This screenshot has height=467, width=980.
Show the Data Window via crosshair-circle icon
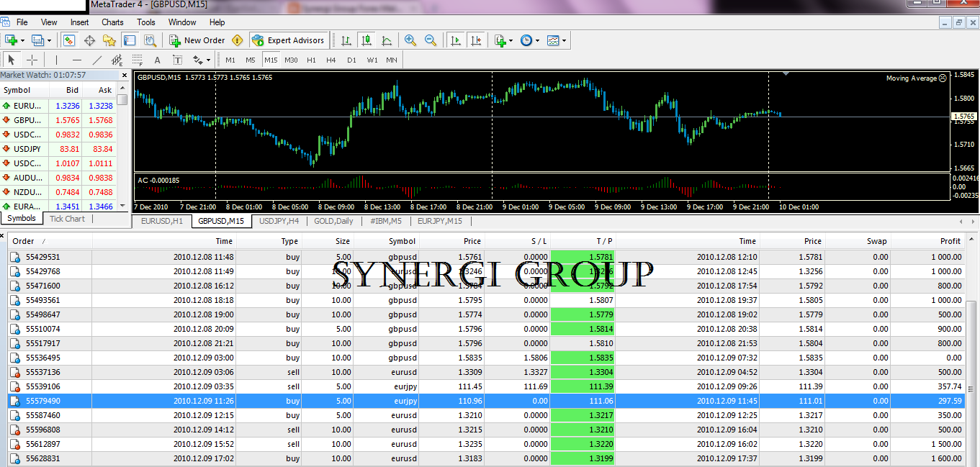[90, 40]
